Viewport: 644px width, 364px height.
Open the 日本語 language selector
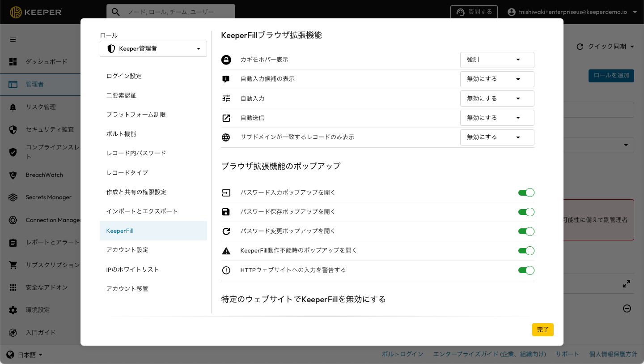25,355
